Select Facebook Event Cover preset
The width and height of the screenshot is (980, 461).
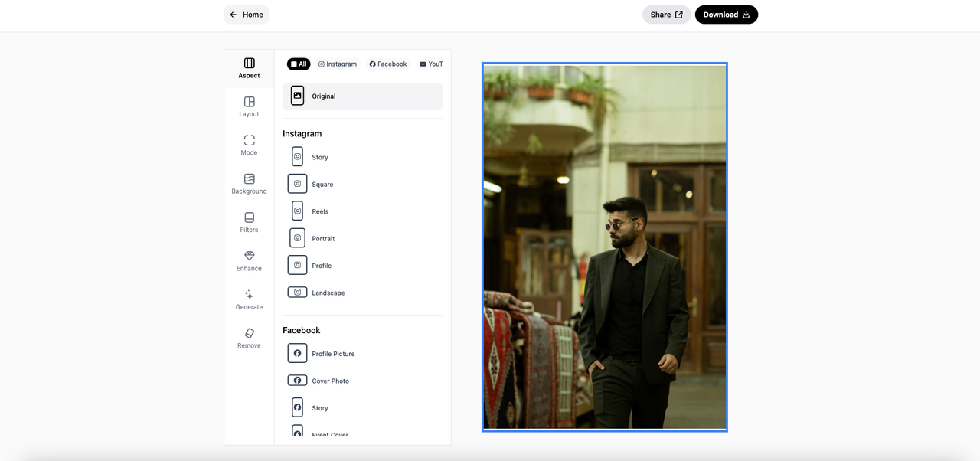pyautogui.click(x=362, y=431)
